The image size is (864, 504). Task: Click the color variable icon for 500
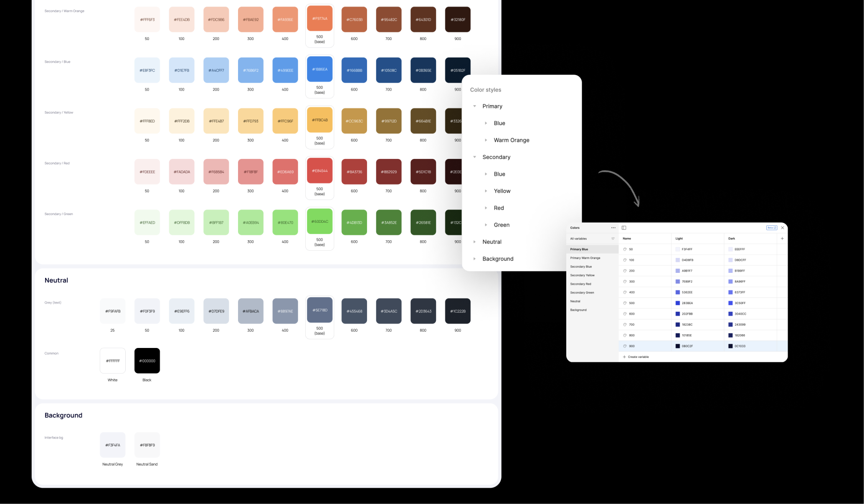pyautogui.click(x=625, y=303)
